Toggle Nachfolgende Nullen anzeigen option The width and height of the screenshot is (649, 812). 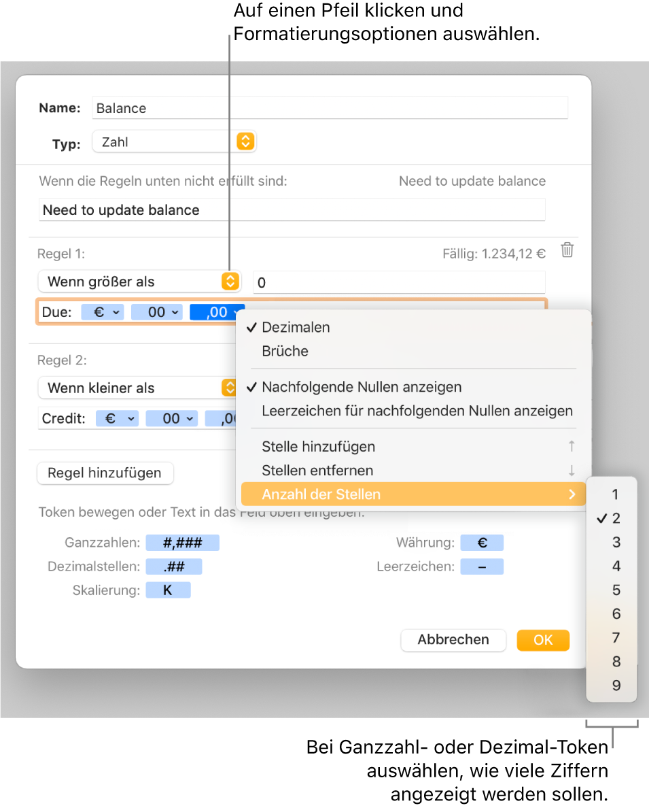pyautogui.click(x=413, y=387)
